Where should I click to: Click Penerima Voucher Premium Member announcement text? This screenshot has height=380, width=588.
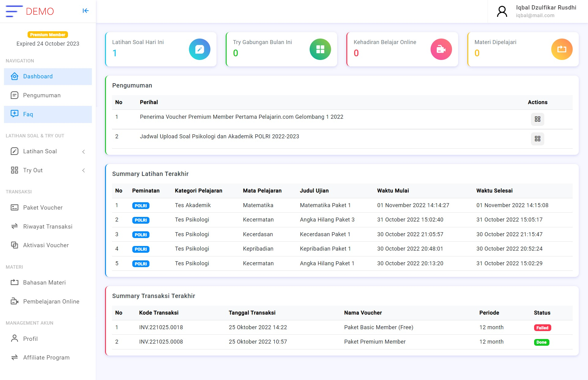pos(241,117)
